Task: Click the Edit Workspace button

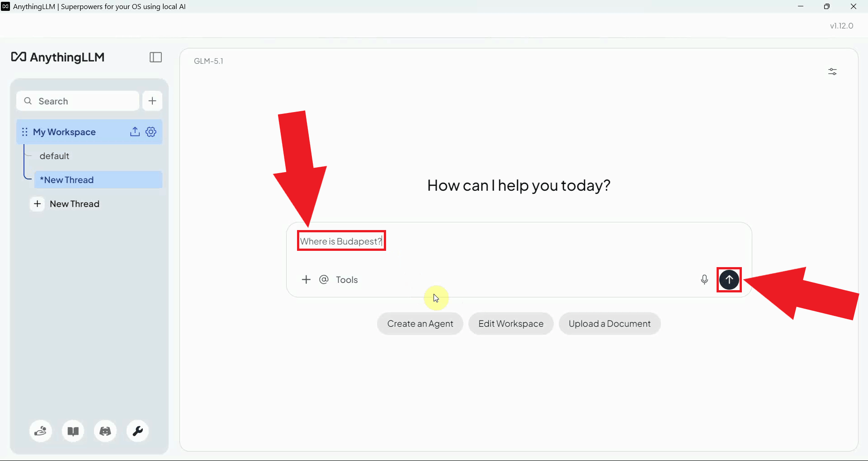Action: point(510,324)
